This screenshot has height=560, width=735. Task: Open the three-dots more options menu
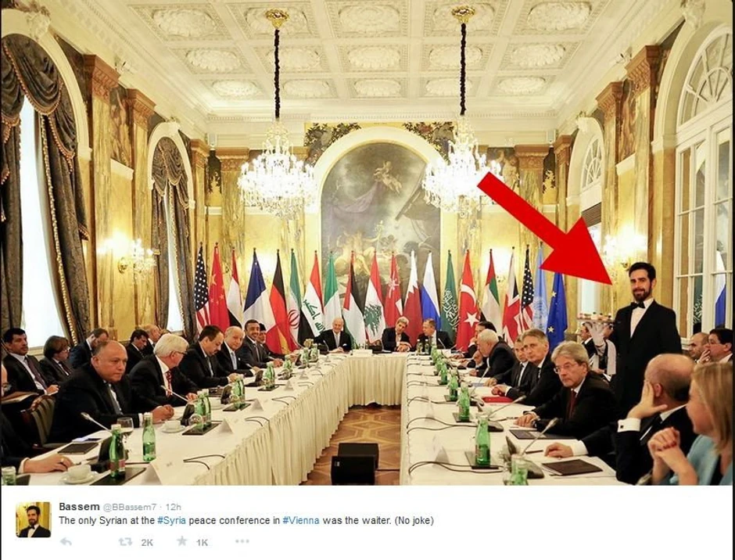tap(242, 542)
